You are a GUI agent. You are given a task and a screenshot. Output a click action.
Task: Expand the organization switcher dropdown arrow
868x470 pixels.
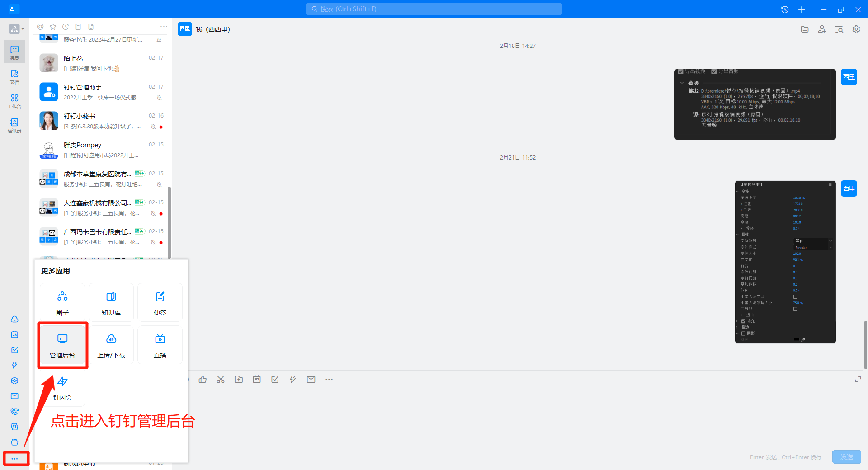pos(23,29)
